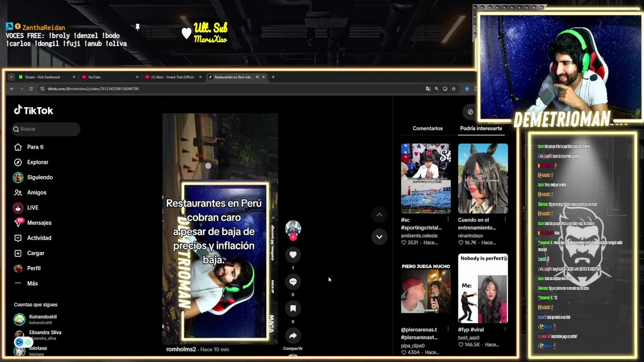Open the Cargar upload page
This screenshot has height=362, width=644.
coord(36,253)
